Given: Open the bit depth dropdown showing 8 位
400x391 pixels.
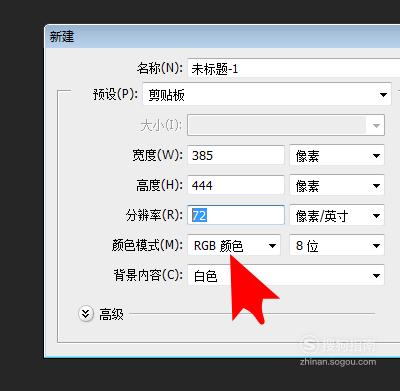Looking at the screenshot, I should 337,245.
